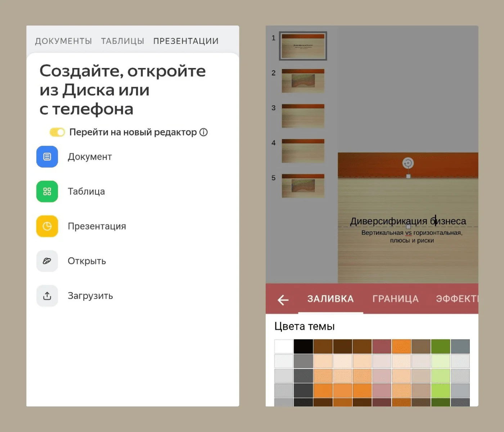Select slide 1 thumbnail

[x=303, y=46]
